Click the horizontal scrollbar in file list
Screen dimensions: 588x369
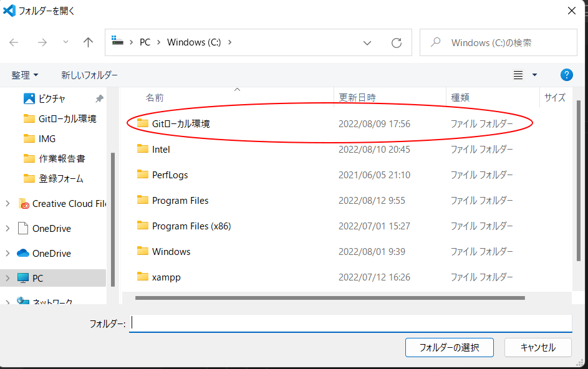point(329,298)
